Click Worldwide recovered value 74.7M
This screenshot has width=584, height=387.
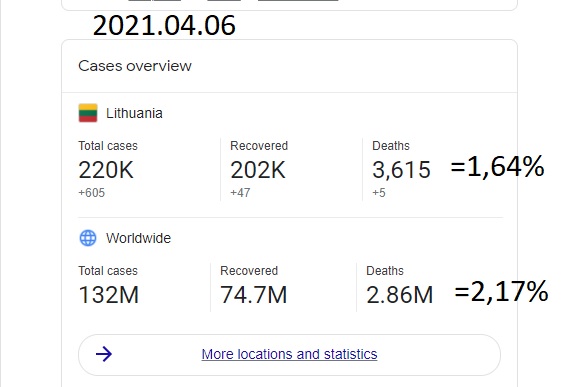tap(254, 295)
